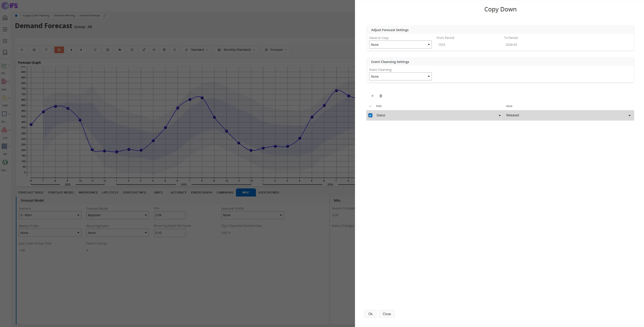Click Ok in Copy Down panel
The height and width of the screenshot is (327, 644).
tap(370, 314)
